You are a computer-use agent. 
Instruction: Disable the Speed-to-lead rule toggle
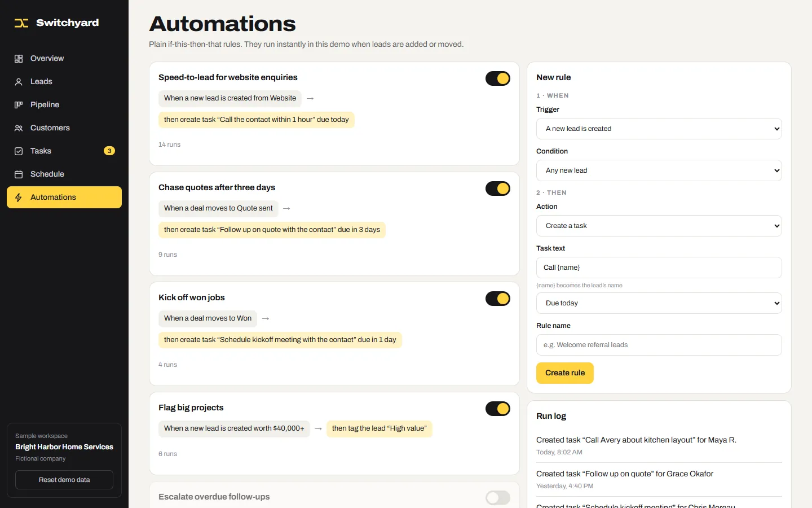coord(498,78)
